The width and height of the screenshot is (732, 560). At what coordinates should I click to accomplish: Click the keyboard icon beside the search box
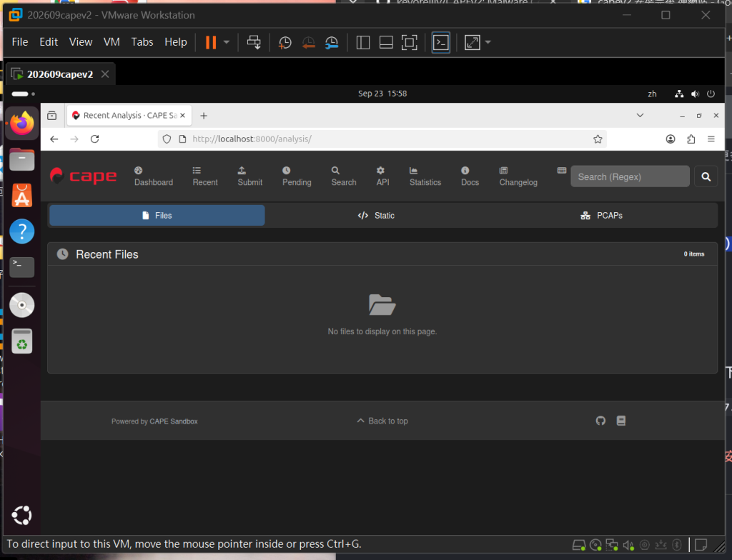[x=562, y=170]
